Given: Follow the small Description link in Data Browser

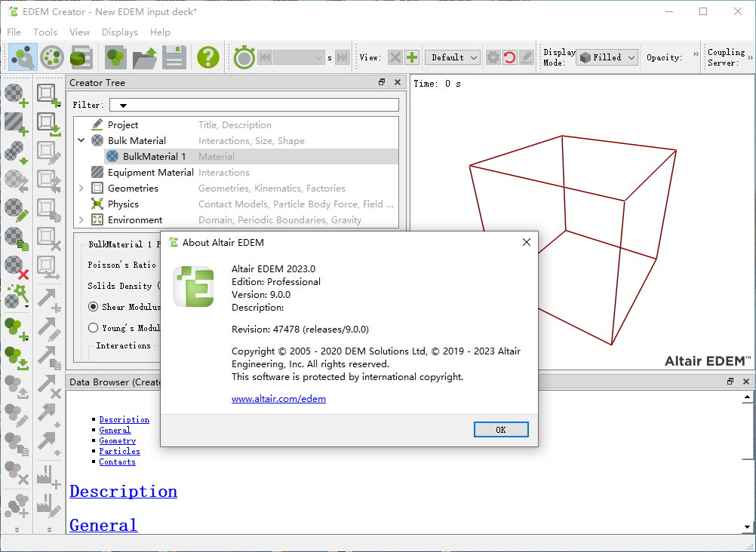Looking at the screenshot, I should [x=124, y=419].
